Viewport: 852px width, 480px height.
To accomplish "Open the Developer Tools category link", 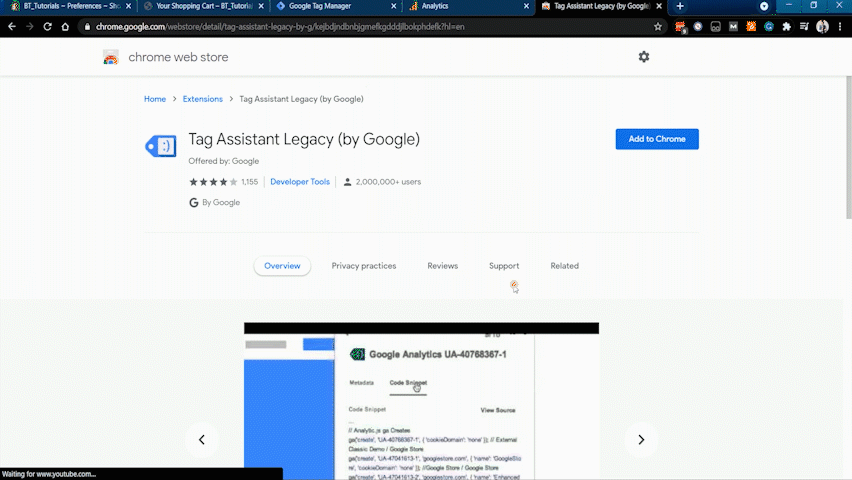I will point(300,182).
